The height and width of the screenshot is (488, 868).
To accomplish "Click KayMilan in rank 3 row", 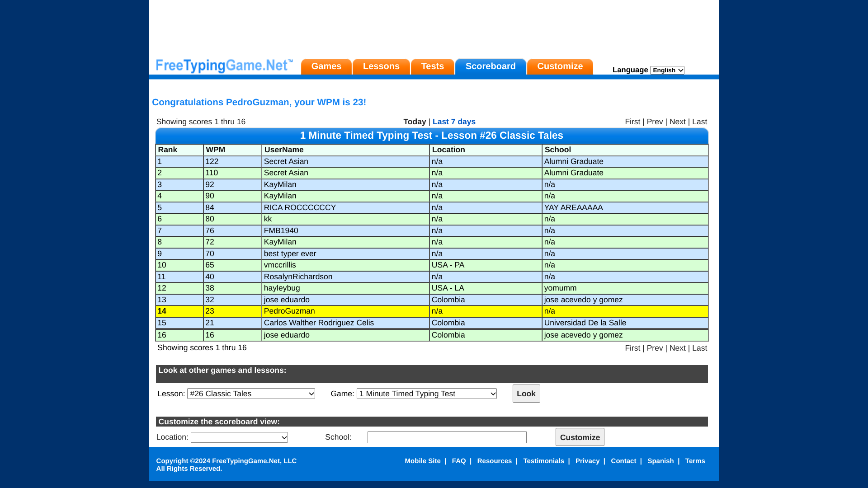I will [x=280, y=185].
